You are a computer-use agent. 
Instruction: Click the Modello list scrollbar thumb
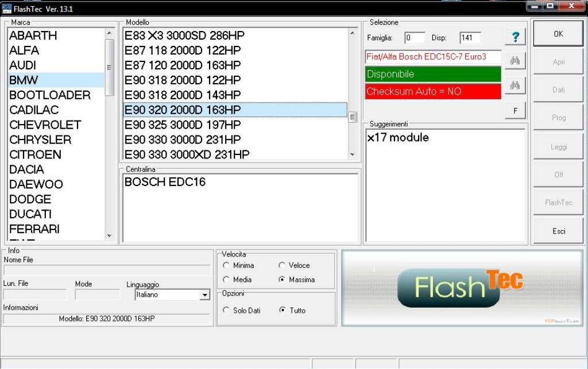pyautogui.click(x=352, y=117)
